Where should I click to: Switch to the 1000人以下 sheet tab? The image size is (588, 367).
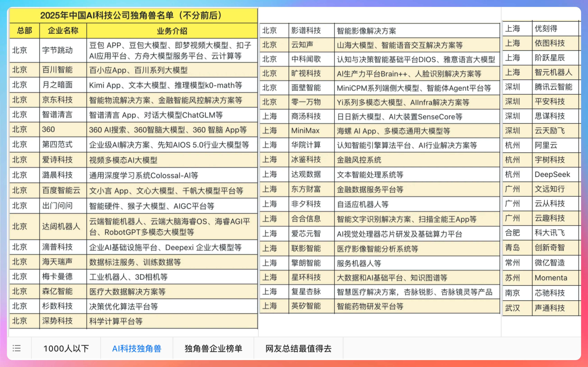tap(66, 348)
